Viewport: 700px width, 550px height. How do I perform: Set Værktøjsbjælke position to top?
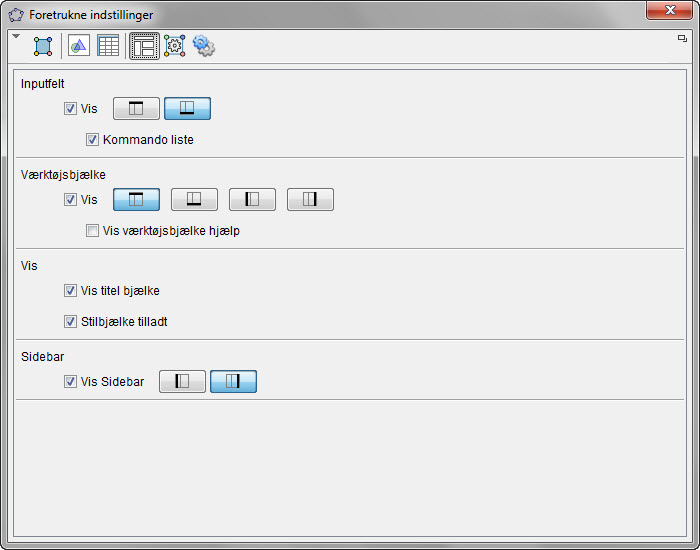136,200
